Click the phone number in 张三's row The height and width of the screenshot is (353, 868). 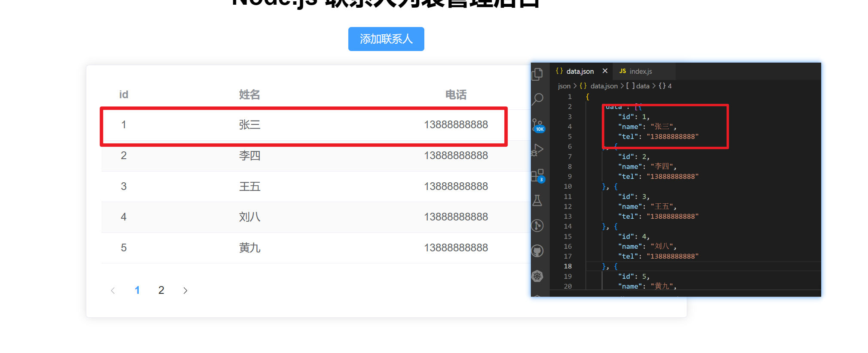(456, 125)
